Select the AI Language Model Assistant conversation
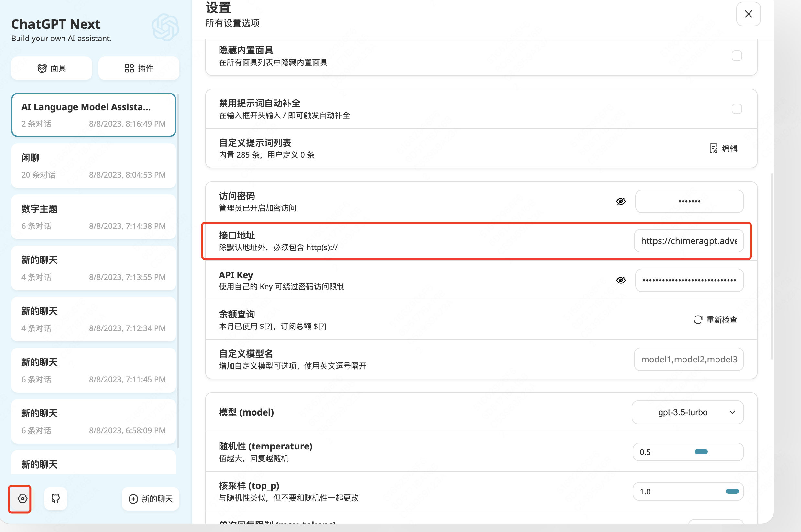Viewport: 801px width, 532px height. (x=93, y=115)
